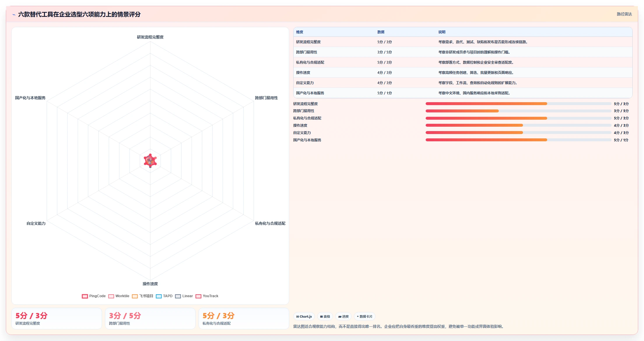This screenshot has height=341, width=644.
Task: Click the radar axis label 操作速度
Action: 150,284
